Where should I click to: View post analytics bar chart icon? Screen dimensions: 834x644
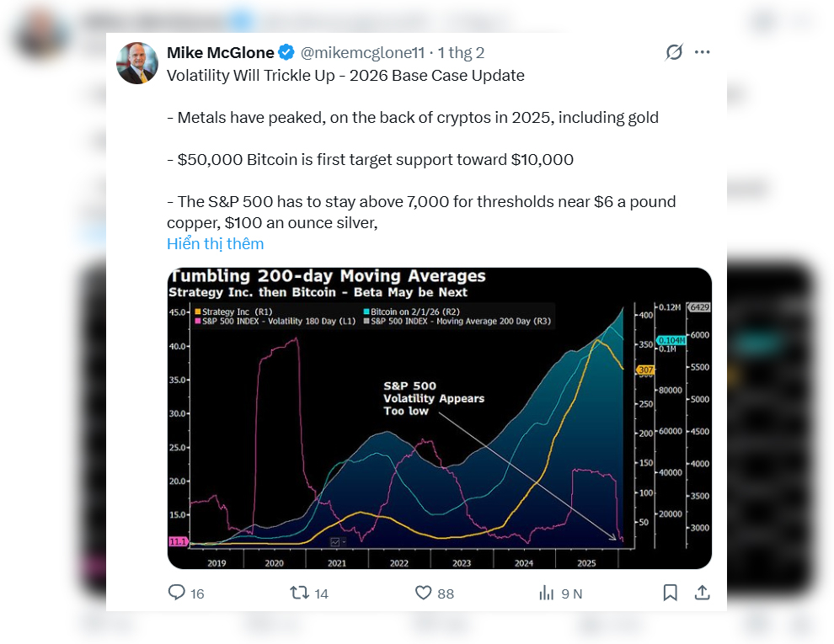[546, 593]
